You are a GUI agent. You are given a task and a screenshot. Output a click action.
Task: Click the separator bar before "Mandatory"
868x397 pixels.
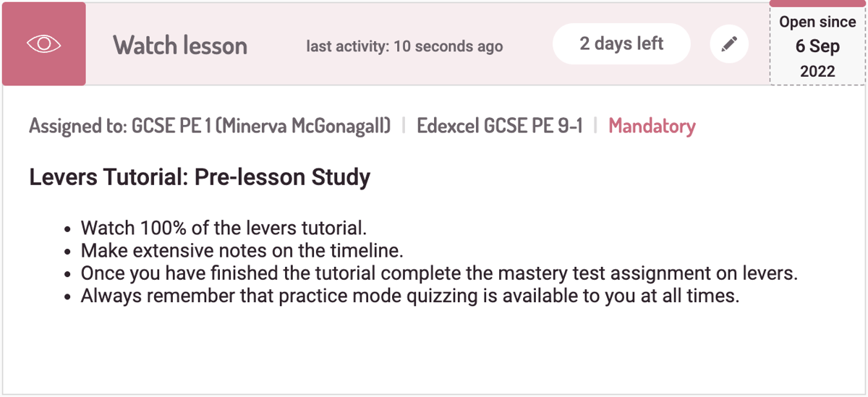pos(595,127)
